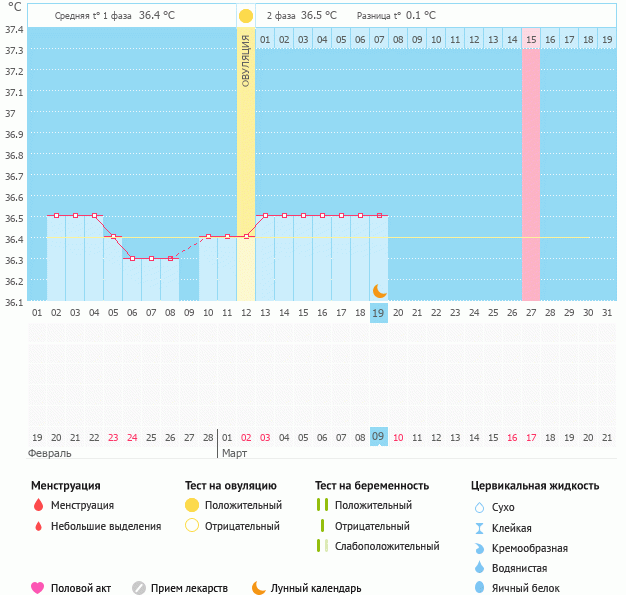Click the yellow ovulation circle in header
Viewport: 626px width, 595px height.
tap(246, 16)
